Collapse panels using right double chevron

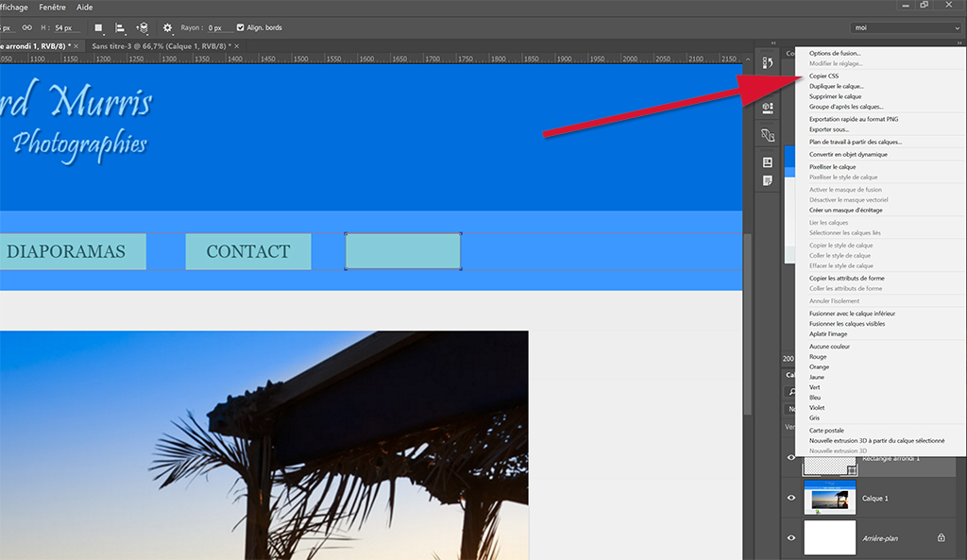(x=959, y=43)
